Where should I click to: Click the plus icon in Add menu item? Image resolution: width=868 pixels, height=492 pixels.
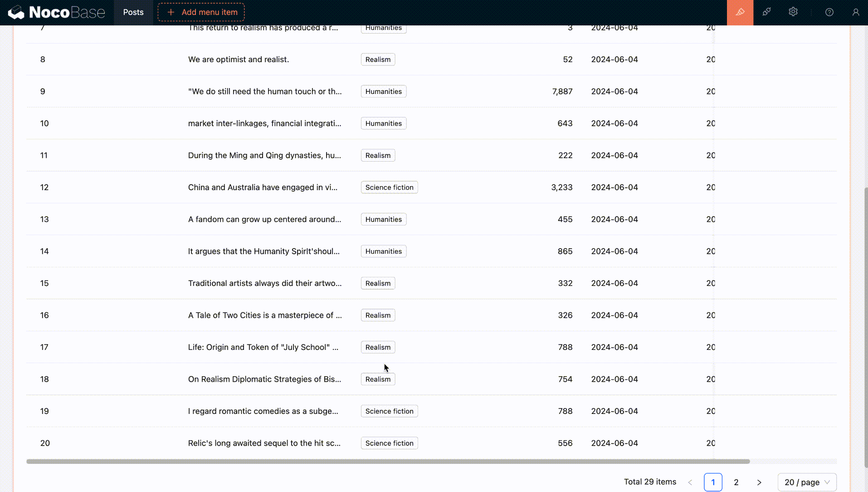[x=171, y=12]
